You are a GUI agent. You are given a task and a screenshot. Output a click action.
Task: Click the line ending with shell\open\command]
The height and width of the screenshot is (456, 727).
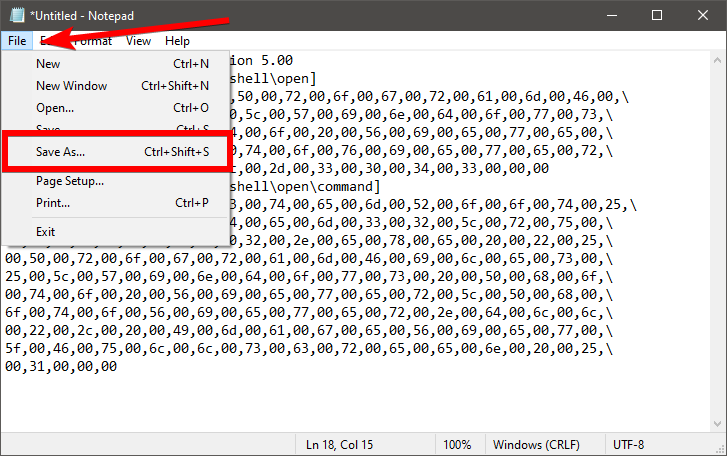click(305, 186)
